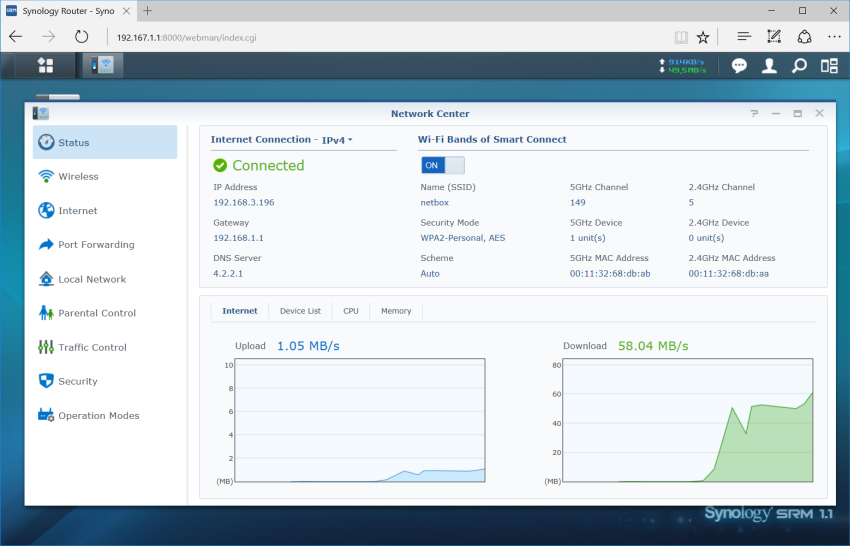
Task: Click download rate 58.04 MB/s
Action: [x=653, y=346]
